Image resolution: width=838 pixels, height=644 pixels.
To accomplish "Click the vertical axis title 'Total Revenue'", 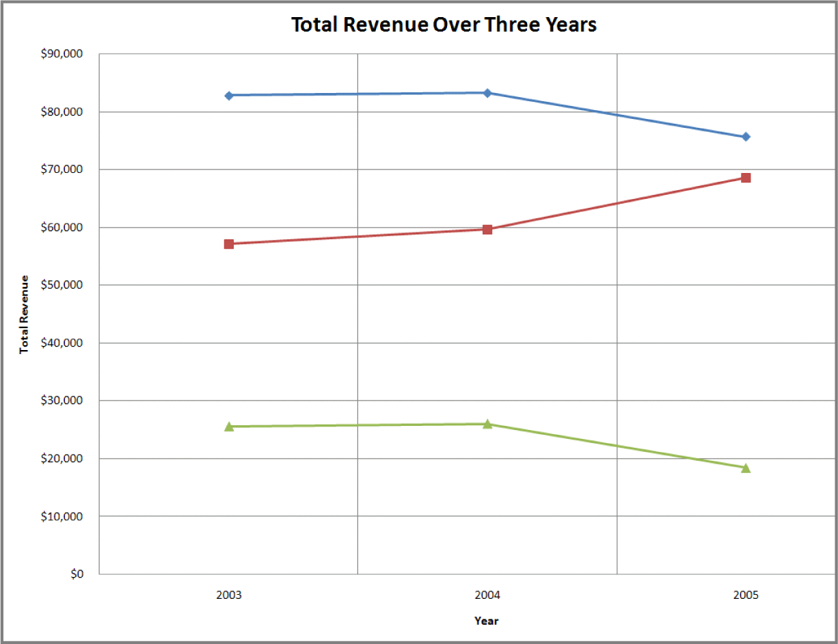I will (x=25, y=314).
